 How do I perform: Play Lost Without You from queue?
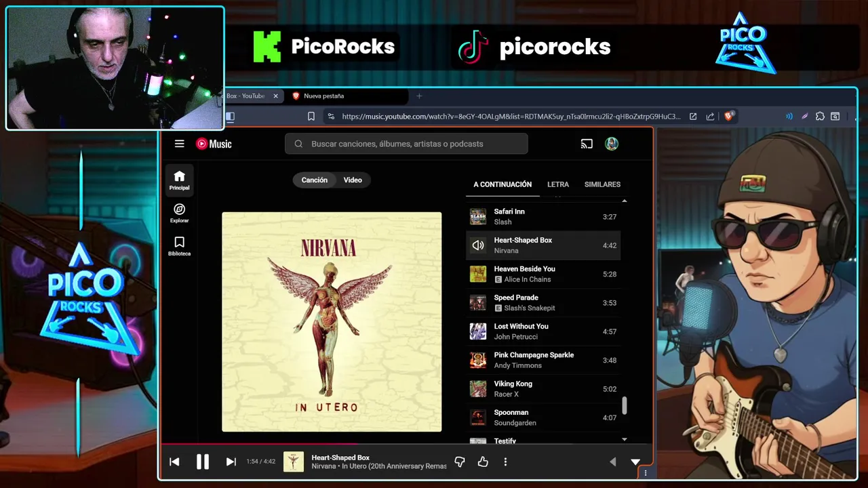coord(543,331)
